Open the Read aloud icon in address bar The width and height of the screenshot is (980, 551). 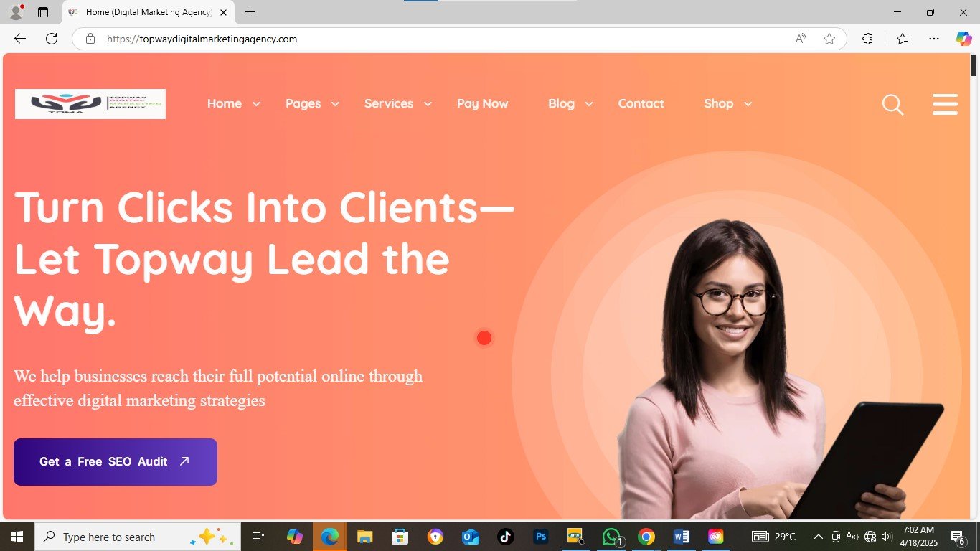click(x=801, y=39)
